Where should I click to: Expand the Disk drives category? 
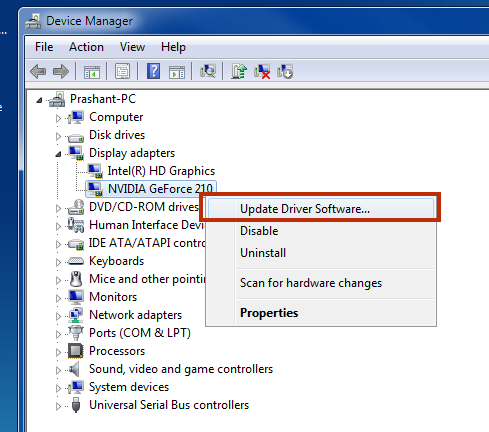pos(58,136)
